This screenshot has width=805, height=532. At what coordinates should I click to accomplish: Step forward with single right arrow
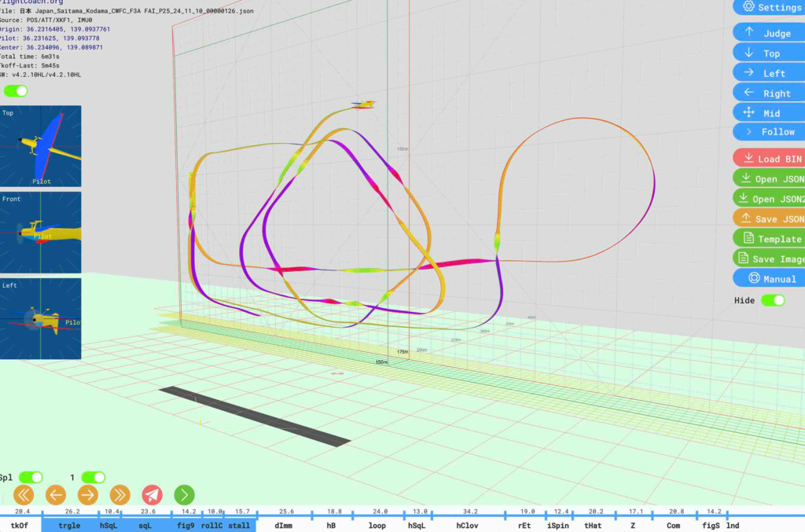pos(88,495)
